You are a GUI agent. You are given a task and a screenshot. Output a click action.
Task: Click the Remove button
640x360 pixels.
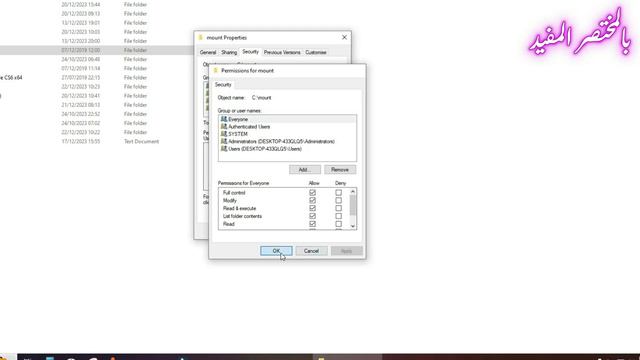[x=340, y=169]
